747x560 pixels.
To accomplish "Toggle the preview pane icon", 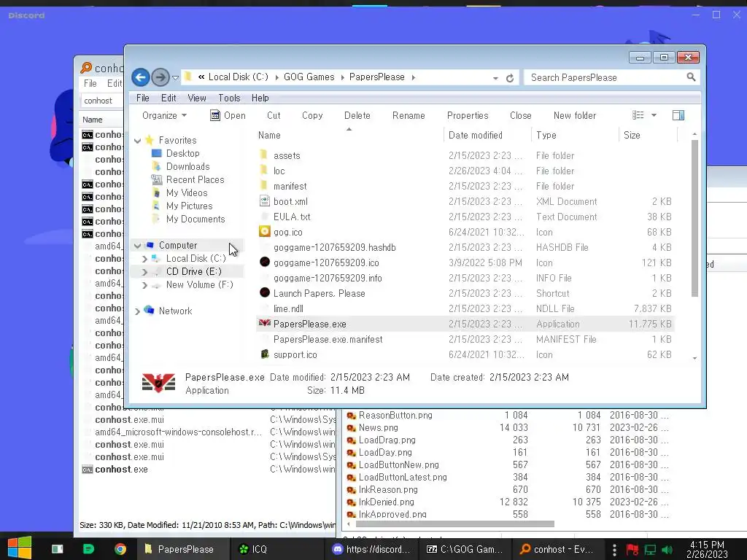I will point(678,115).
